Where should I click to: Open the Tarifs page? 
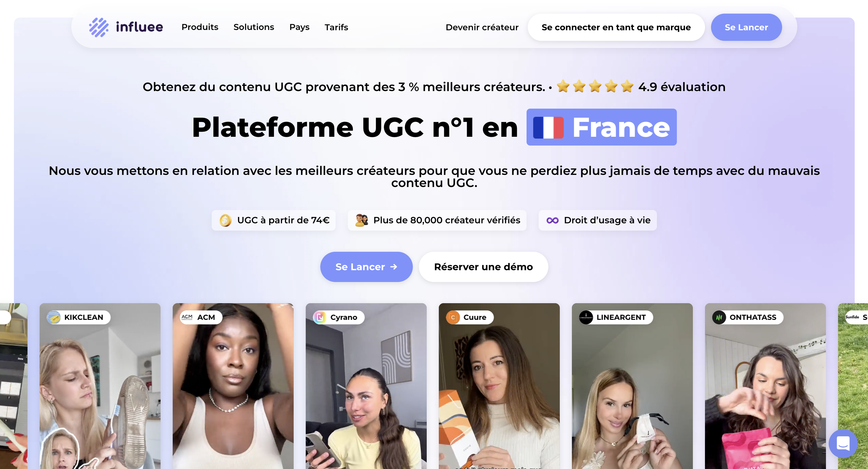pyautogui.click(x=336, y=27)
